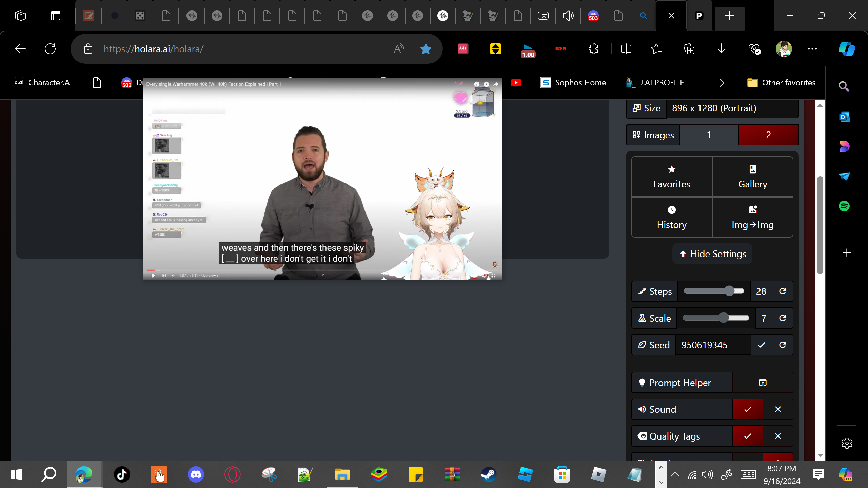The width and height of the screenshot is (868, 488).
Task: Open the Edge Favorites hub icon
Action: pos(657,49)
